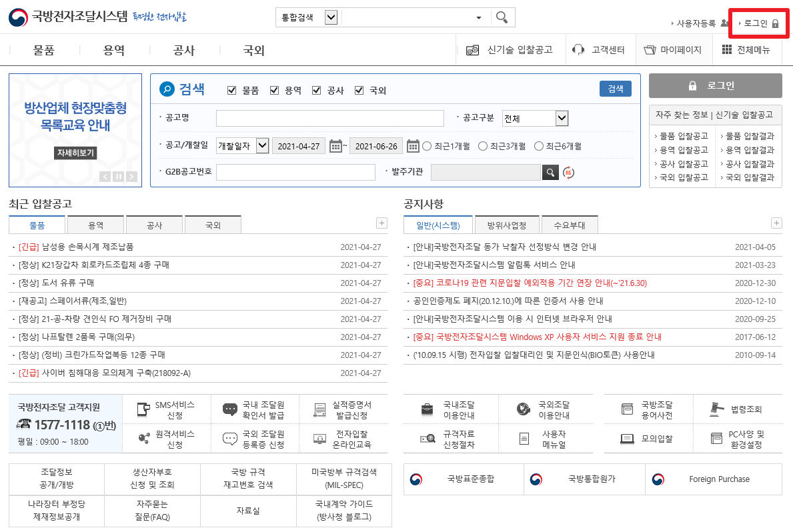Uncheck the 공사 search checkbox

317,90
